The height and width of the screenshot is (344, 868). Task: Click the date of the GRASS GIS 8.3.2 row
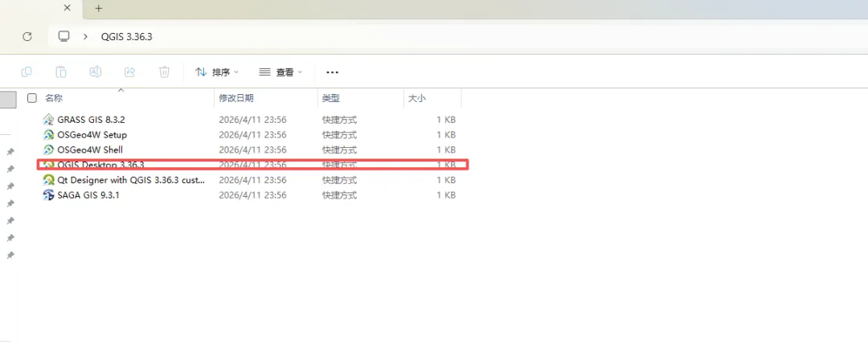click(x=252, y=119)
